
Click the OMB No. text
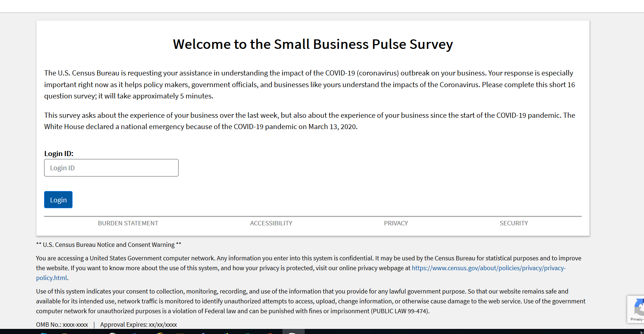(62, 325)
